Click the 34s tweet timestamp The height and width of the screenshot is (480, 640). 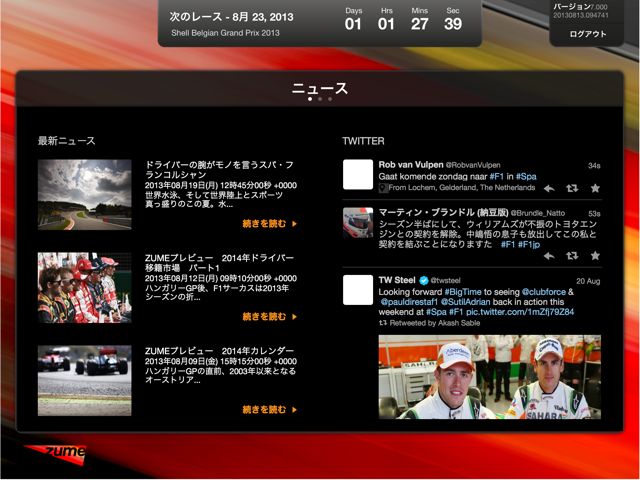(x=594, y=166)
